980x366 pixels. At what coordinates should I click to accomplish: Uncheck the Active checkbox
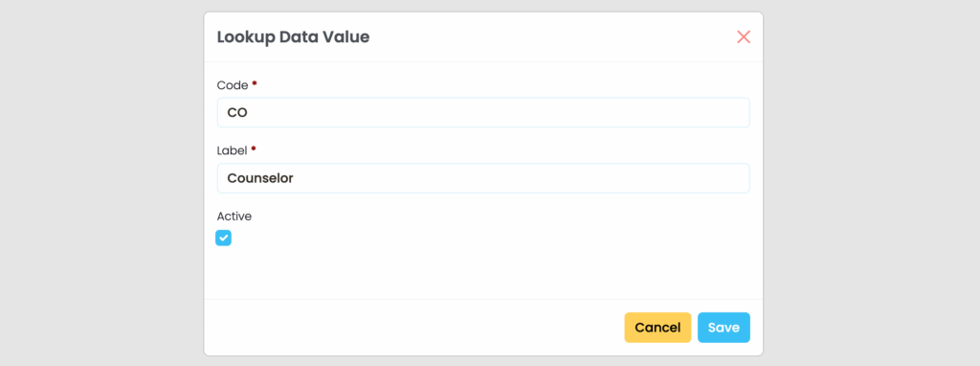coord(223,238)
